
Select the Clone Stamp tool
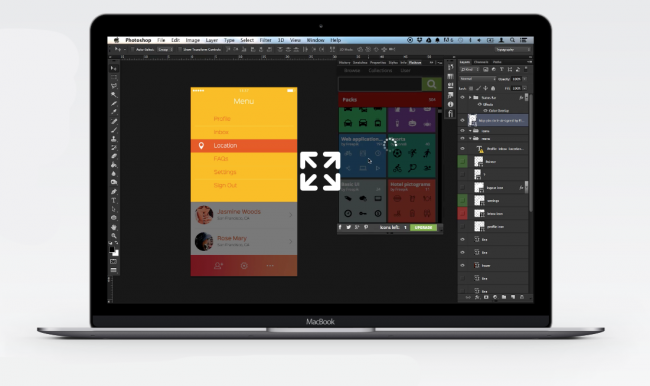click(114, 139)
